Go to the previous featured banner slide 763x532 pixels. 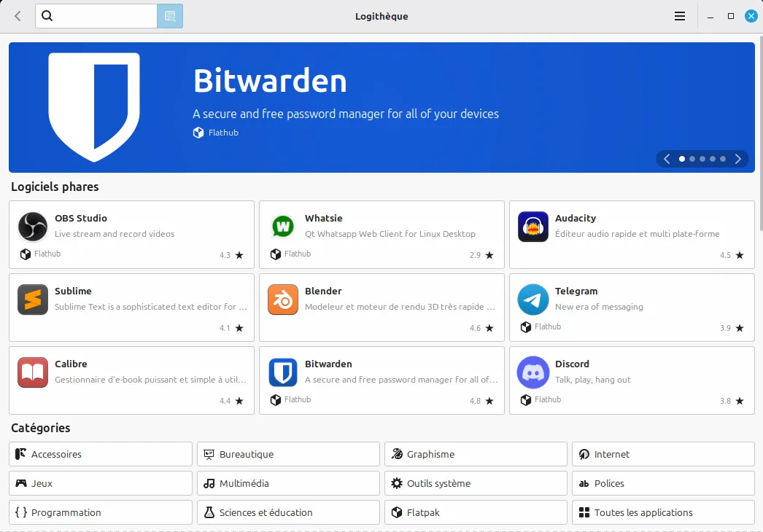click(x=667, y=159)
